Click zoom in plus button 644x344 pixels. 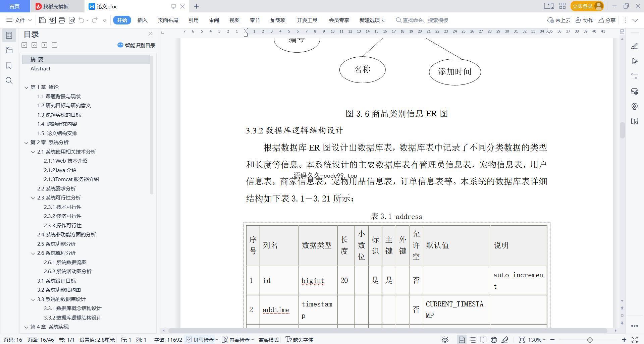point(624,340)
